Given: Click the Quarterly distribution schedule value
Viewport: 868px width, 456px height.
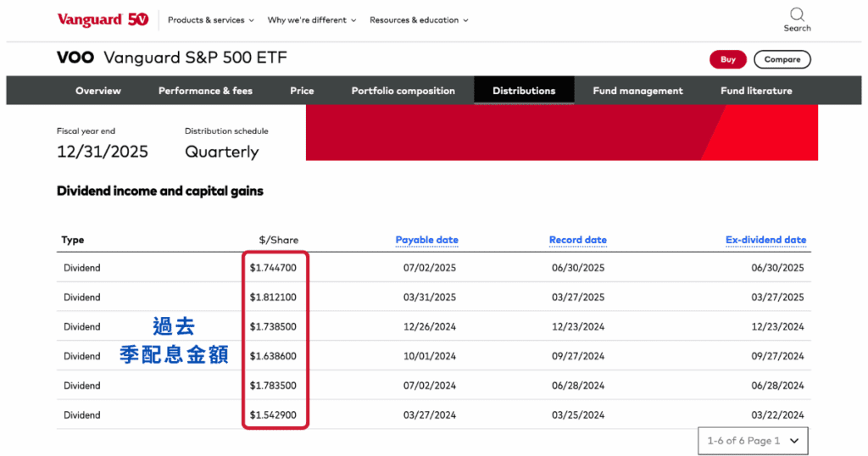Looking at the screenshot, I should (x=222, y=152).
